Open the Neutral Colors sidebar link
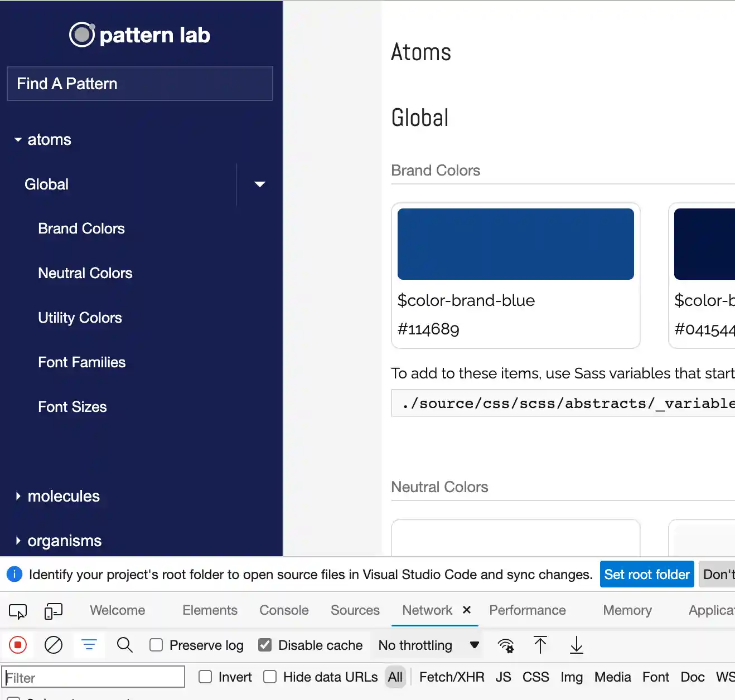735x700 pixels. point(85,273)
